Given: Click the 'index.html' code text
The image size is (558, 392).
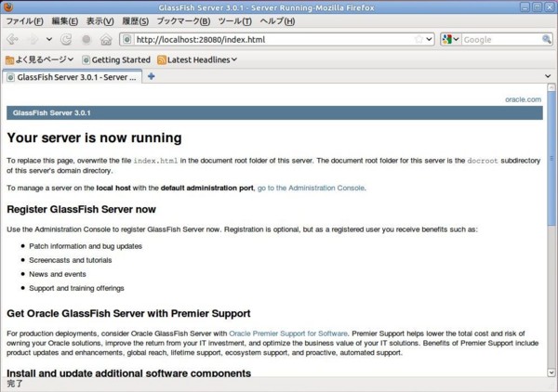Looking at the screenshot, I should tap(155, 161).
